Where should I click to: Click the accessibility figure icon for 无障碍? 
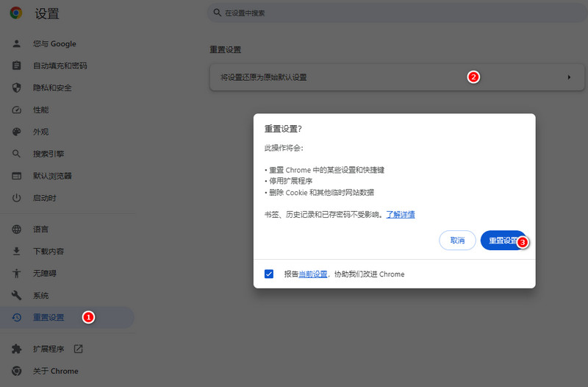click(16, 273)
